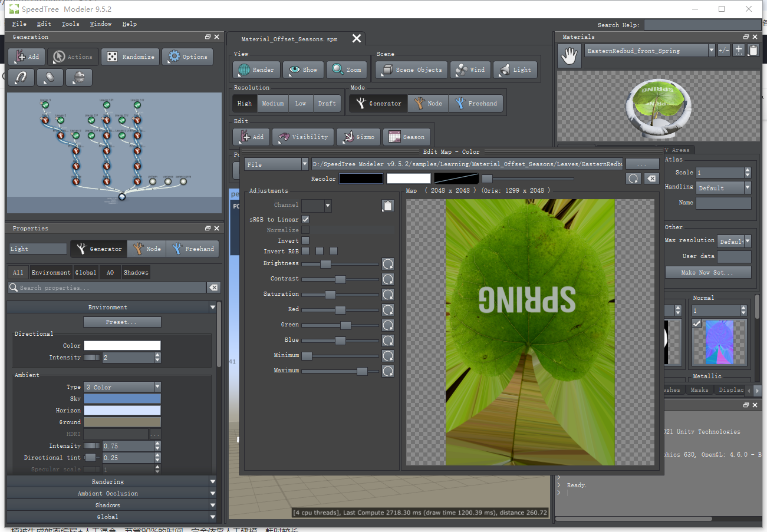Click the leaf material preview thumbnail
767x532 pixels.
[x=658, y=106]
